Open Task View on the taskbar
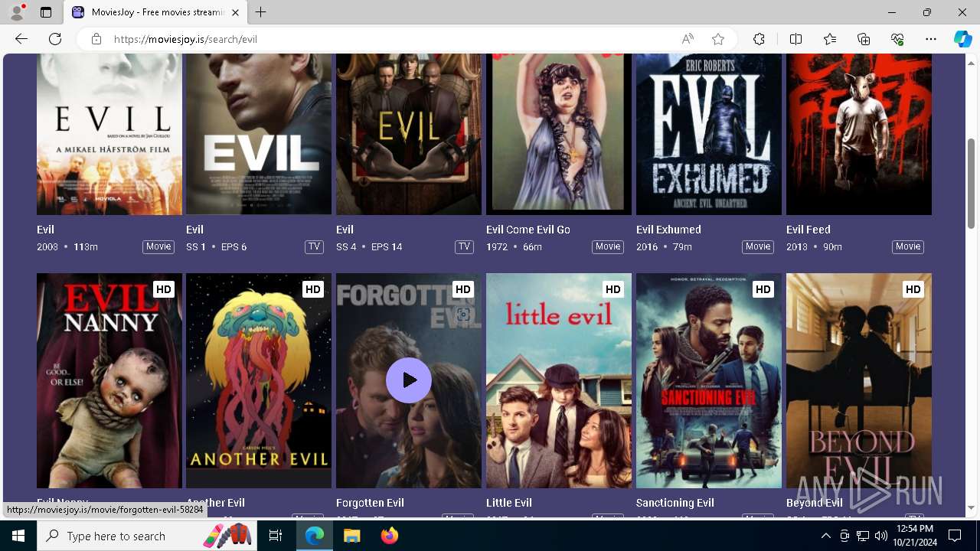Viewport: 980px width, 551px height. (x=276, y=536)
